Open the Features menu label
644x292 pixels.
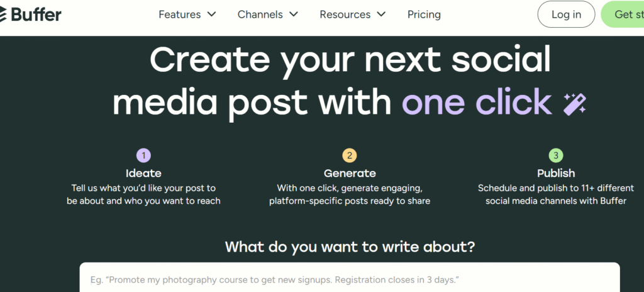pos(180,14)
